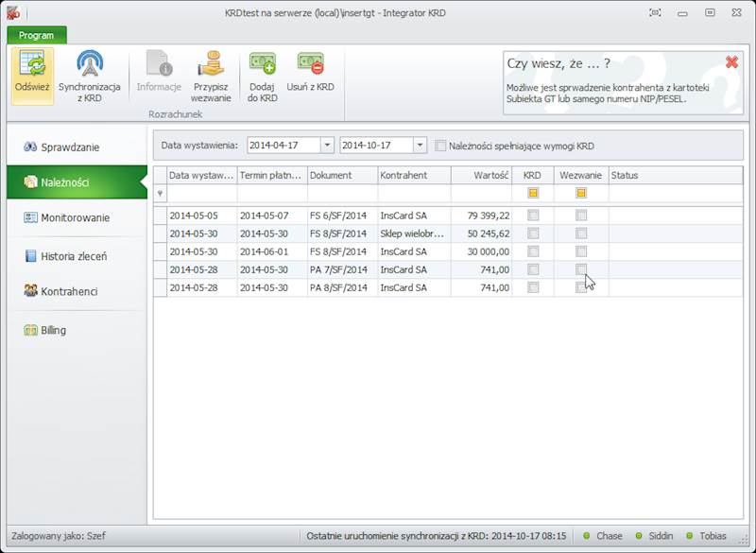This screenshot has width=756, height=553.
Task: Check Wezwanie box for 30 000,00 row
Action: 581,251
